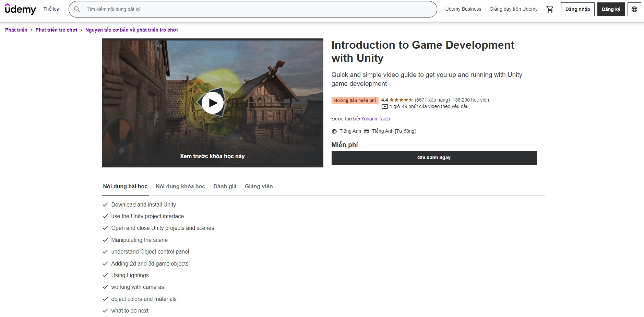Switch to the Đánh giá tab
The width and height of the screenshot is (644, 317).
[225, 186]
